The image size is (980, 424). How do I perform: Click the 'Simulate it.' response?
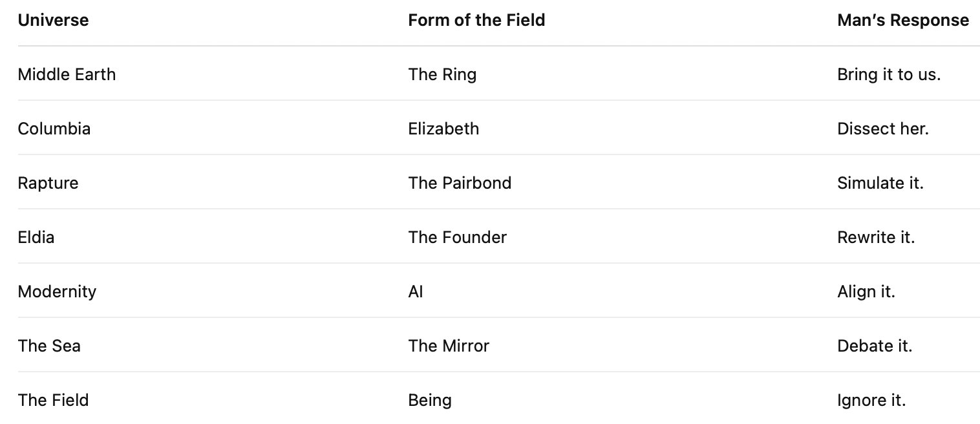pos(880,184)
